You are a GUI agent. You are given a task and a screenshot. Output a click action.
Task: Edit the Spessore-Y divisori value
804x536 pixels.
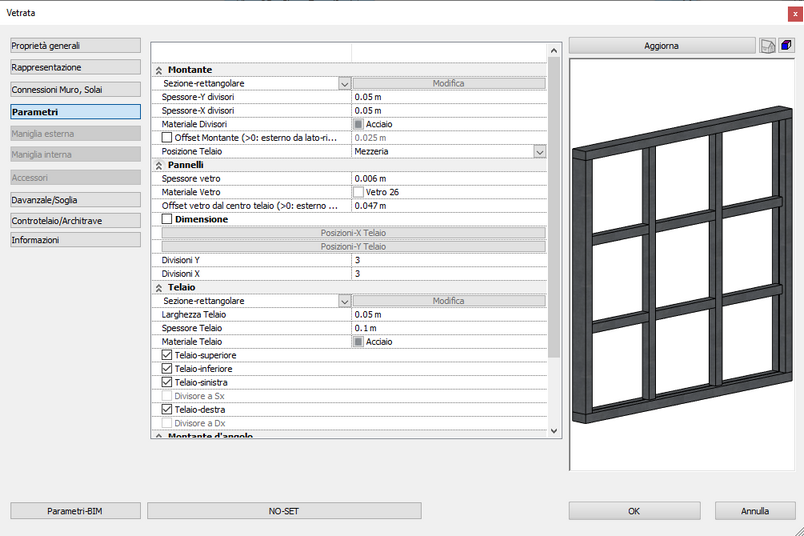pos(449,97)
